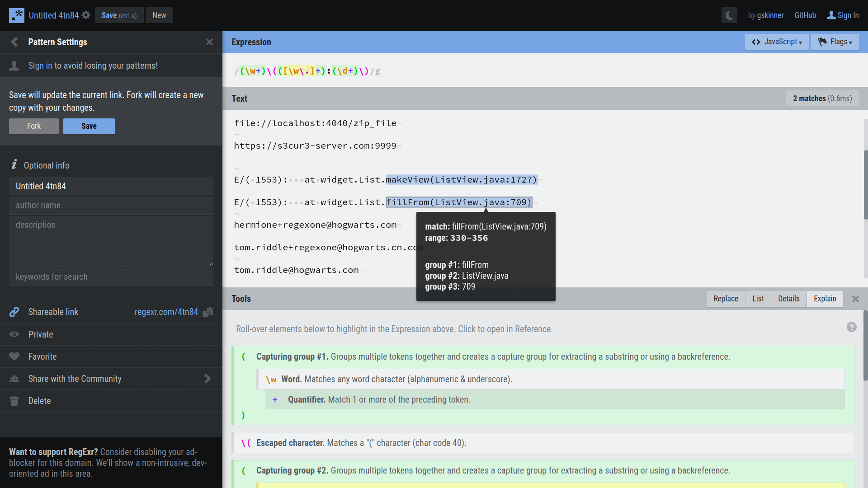Viewport: 868px width, 488px height.
Task: Click the Delete trash option
Action: click(39, 401)
